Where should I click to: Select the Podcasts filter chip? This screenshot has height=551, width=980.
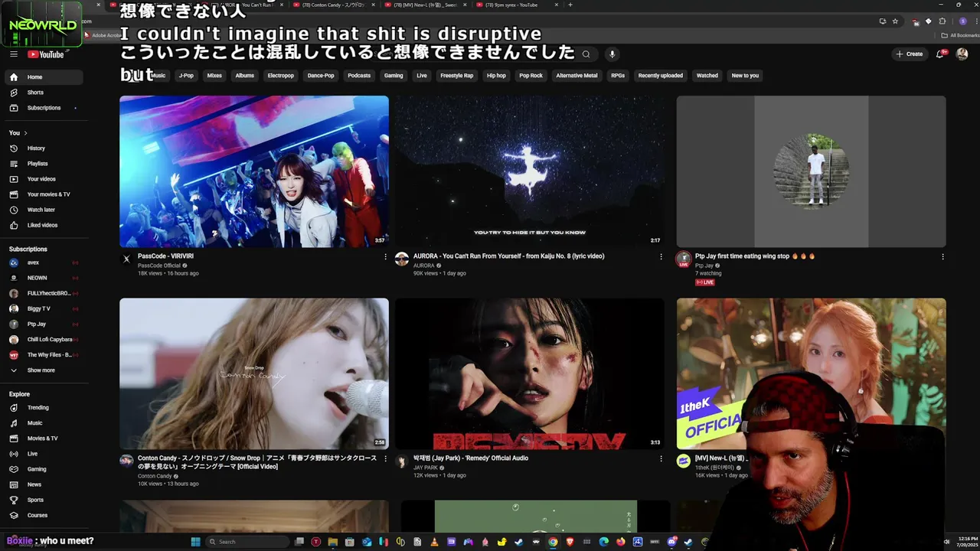click(359, 76)
